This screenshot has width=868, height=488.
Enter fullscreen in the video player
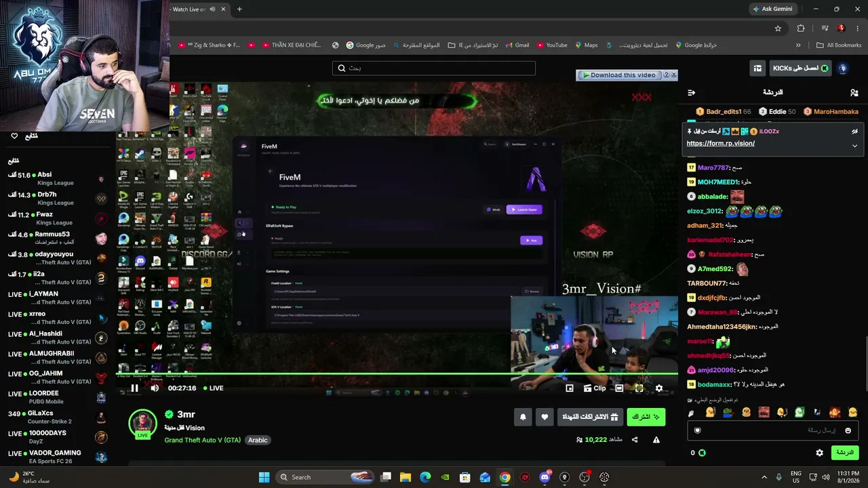pyautogui.click(x=639, y=388)
